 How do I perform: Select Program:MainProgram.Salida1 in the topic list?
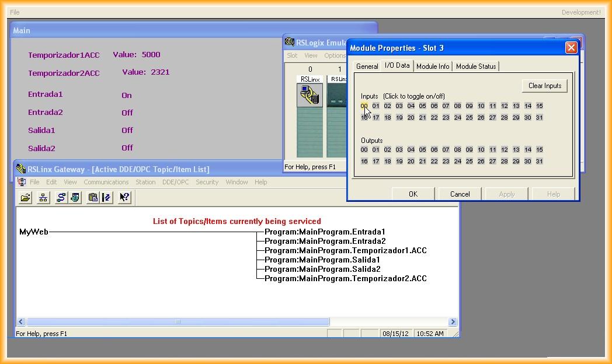(322, 260)
